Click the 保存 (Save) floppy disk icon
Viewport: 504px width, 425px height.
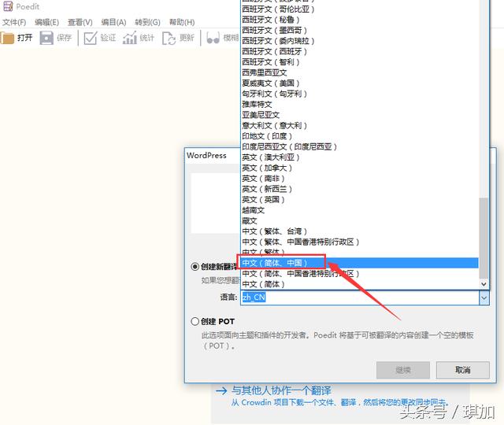46,38
